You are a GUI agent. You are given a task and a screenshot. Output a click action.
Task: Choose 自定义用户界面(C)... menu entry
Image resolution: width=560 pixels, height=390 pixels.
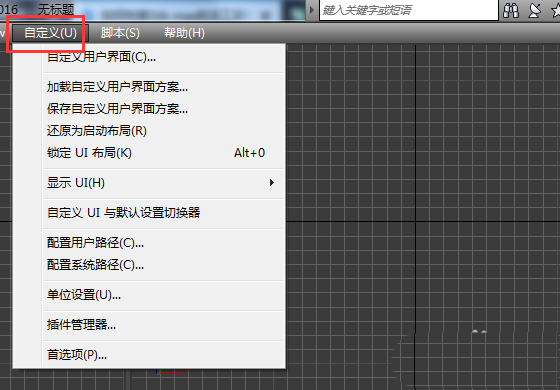(x=164, y=57)
